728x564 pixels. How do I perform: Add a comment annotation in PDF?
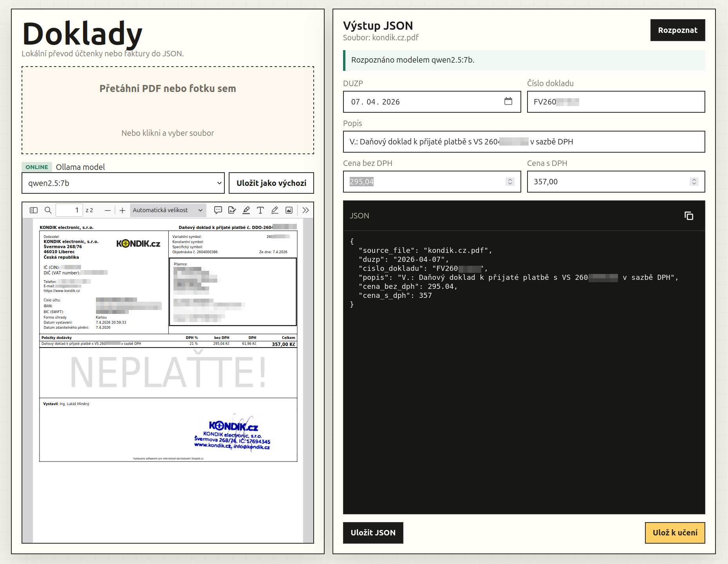point(218,210)
